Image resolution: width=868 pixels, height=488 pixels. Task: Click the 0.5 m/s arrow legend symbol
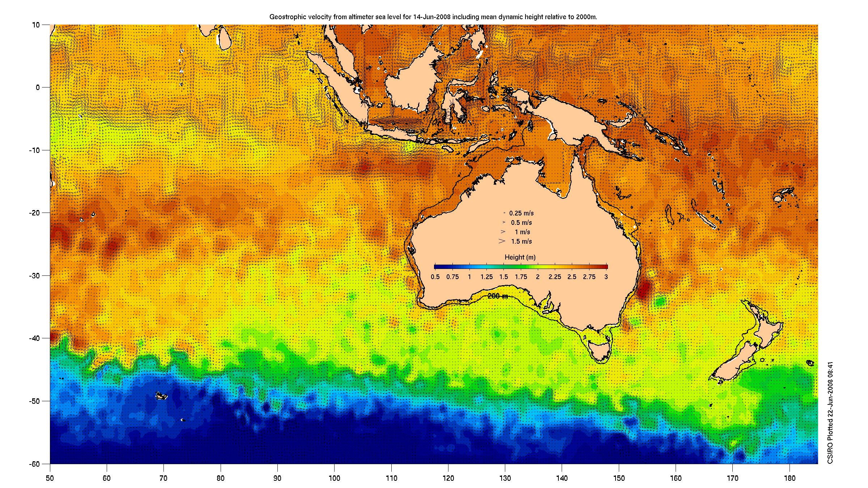[x=504, y=222]
